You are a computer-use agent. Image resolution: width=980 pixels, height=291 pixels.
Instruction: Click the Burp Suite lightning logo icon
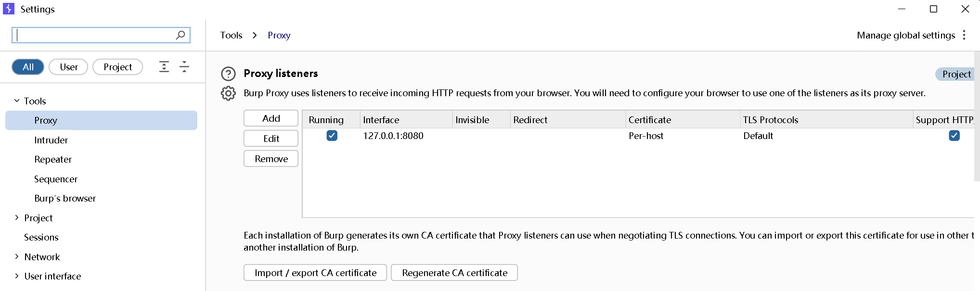point(9,9)
